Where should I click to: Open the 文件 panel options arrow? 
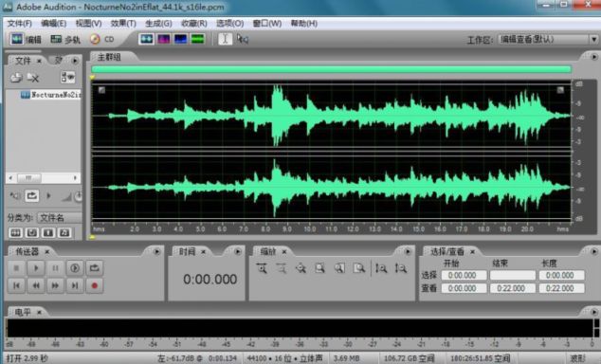[75, 61]
